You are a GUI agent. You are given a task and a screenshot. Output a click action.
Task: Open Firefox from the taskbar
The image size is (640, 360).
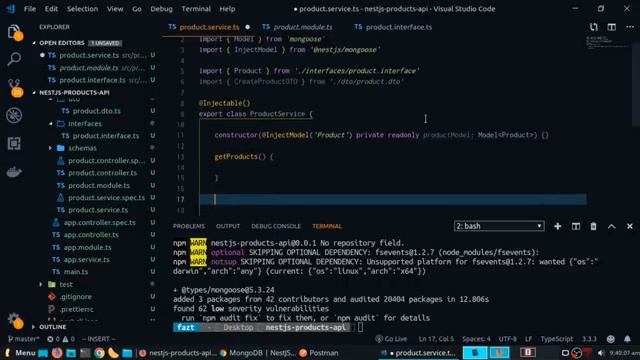tap(57, 353)
